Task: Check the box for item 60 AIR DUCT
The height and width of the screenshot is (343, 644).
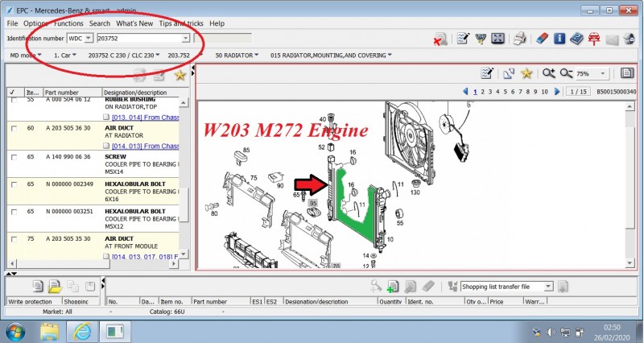Action: (14, 129)
